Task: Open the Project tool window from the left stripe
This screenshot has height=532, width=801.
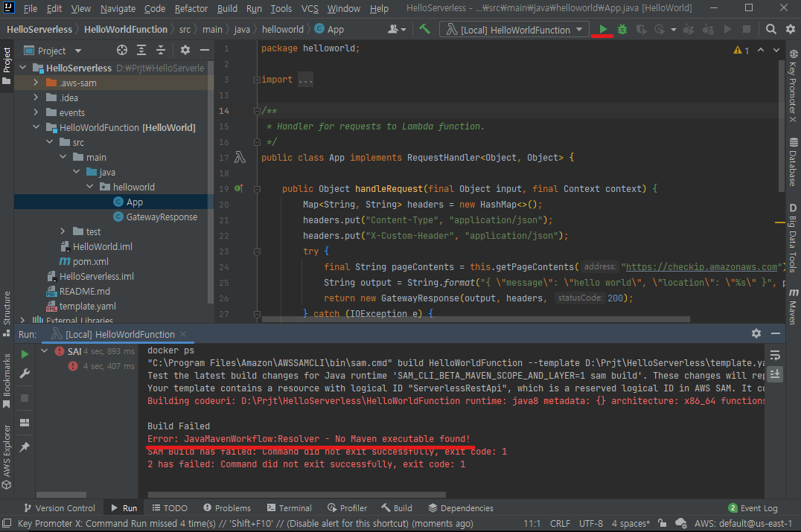Action: [x=7, y=66]
